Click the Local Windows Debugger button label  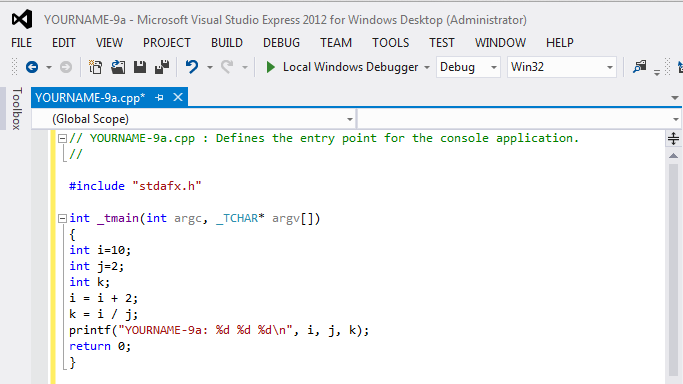click(350, 67)
